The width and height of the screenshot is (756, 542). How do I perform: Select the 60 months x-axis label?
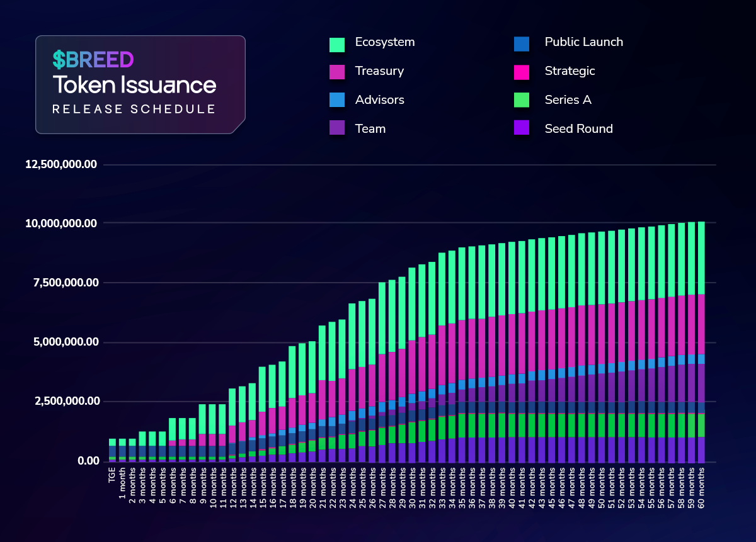tap(701, 485)
